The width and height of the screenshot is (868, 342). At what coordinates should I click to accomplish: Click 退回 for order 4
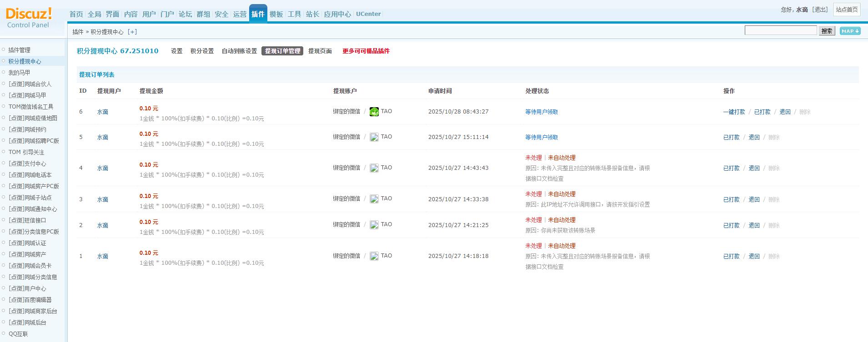[x=754, y=168]
